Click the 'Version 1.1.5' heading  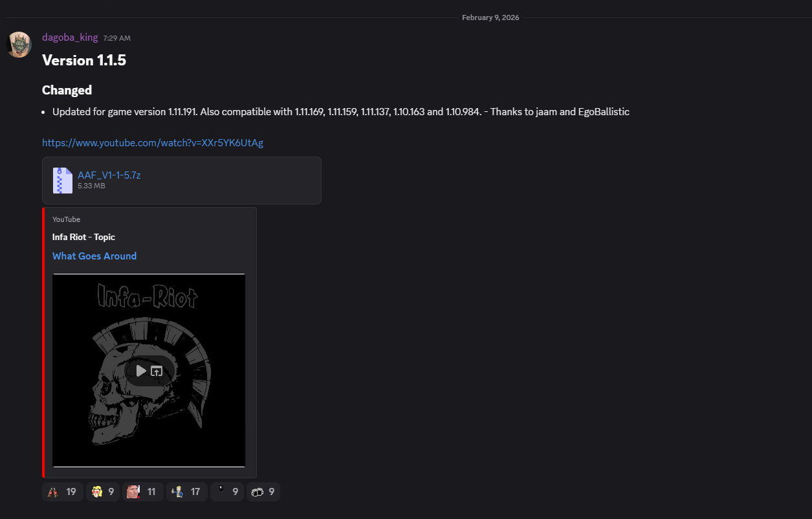click(84, 60)
